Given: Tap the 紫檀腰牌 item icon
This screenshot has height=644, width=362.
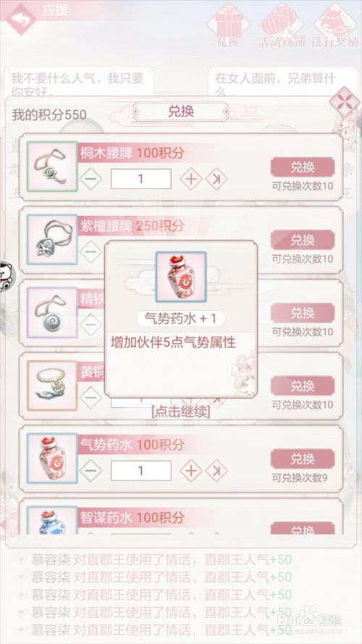Looking at the screenshot, I should (53, 240).
